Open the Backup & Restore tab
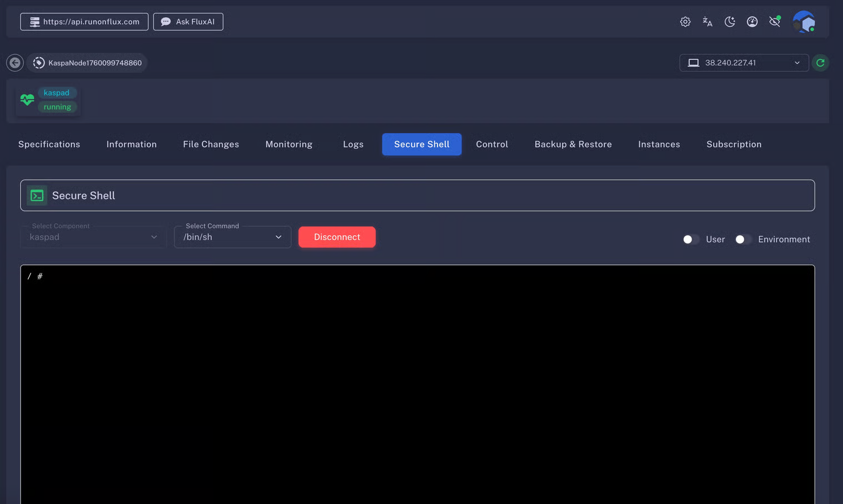 (x=573, y=144)
